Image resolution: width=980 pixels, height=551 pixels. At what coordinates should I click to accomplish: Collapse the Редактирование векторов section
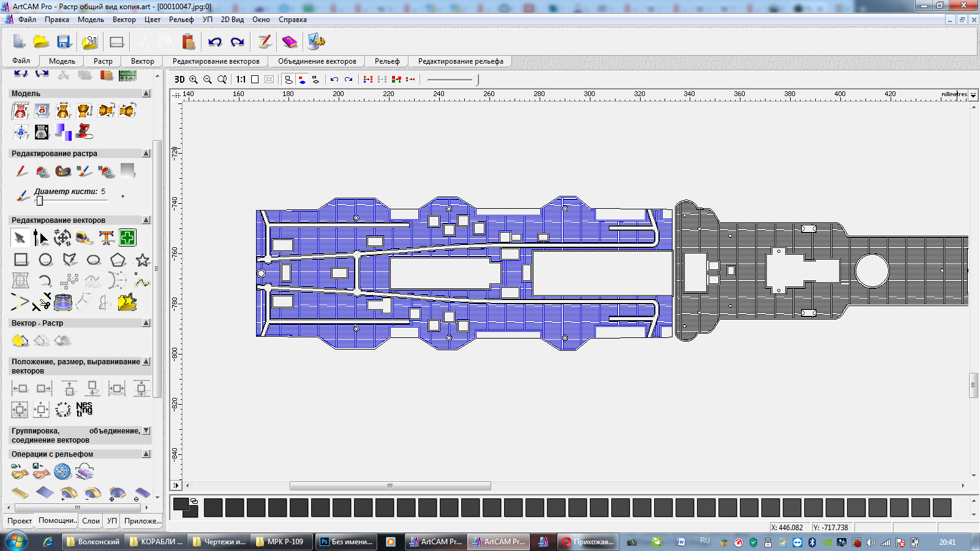coord(146,220)
